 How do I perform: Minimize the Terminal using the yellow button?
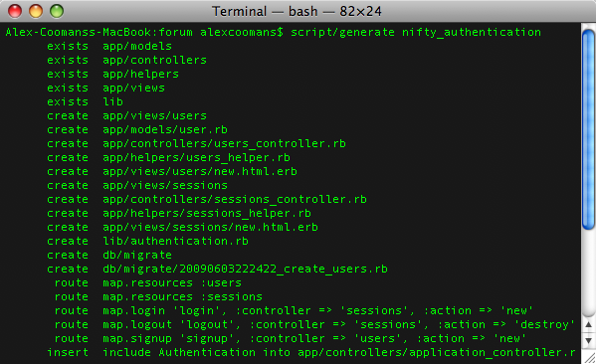[36, 11]
